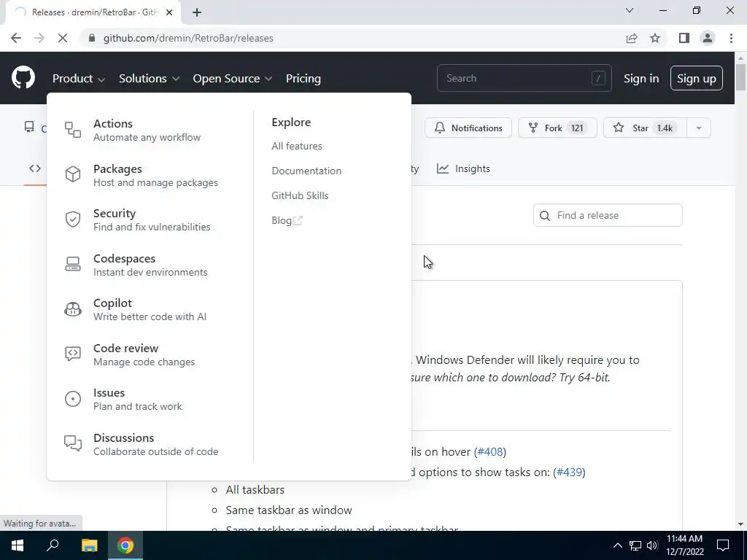The width and height of the screenshot is (747, 560).
Task: Open issue link #439
Action: click(x=569, y=472)
